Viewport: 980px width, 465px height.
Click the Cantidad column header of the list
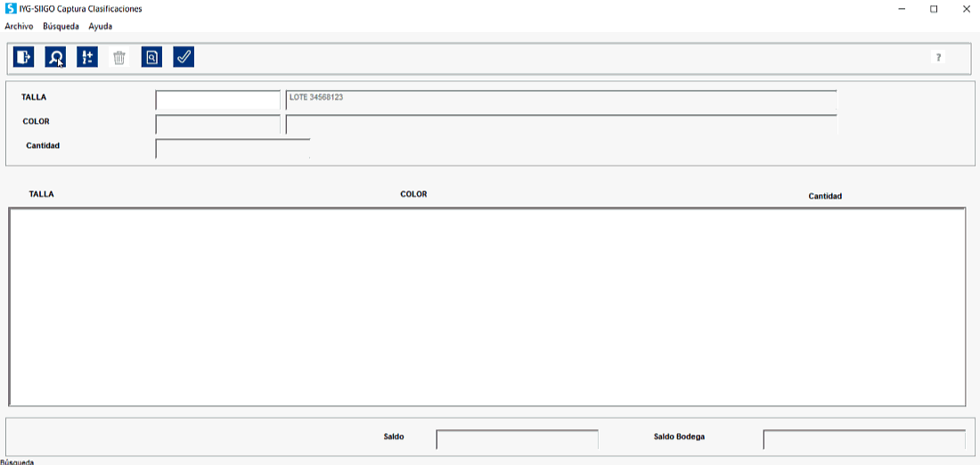click(825, 196)
